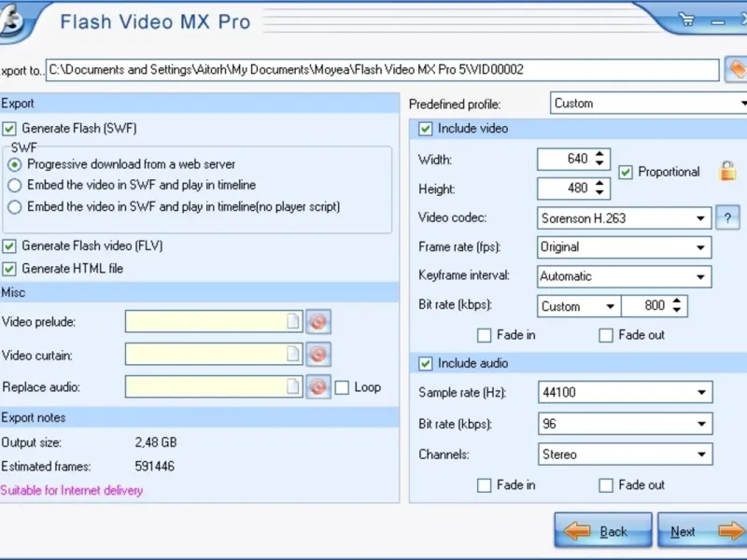
Task: Open the Sample rate dropdown
Action: tap(625, 392)
